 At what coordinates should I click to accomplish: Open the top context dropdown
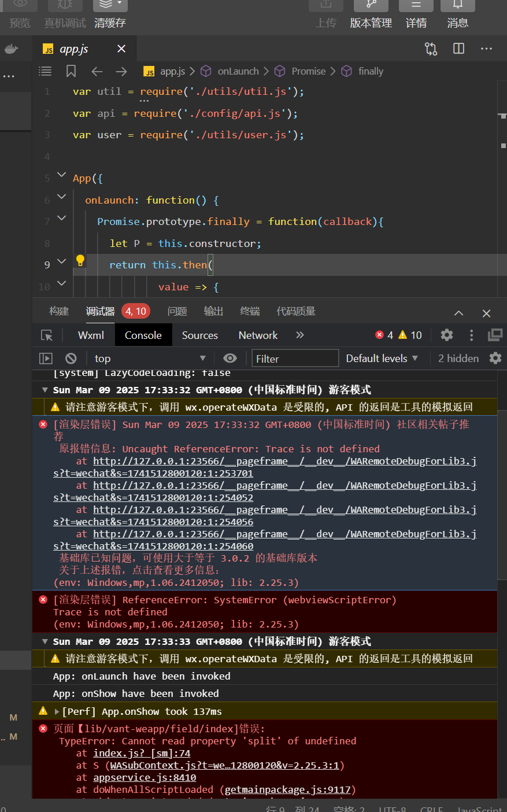pos(150,359)
